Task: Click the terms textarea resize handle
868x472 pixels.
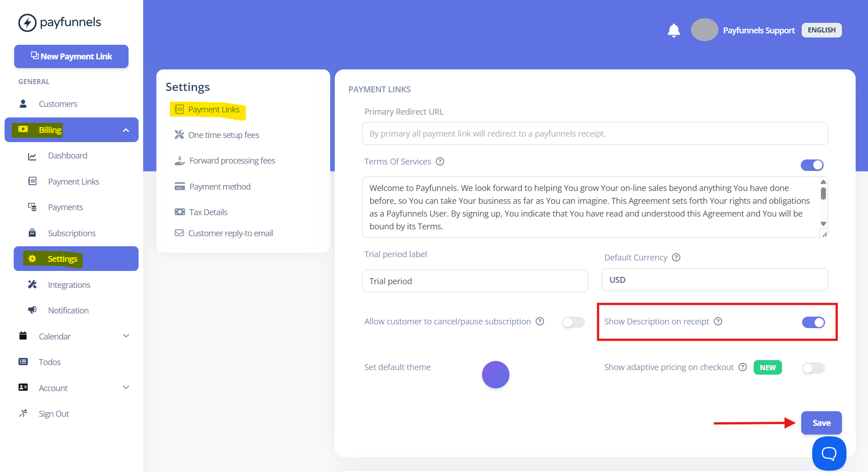Action: [x=824, y=234]
